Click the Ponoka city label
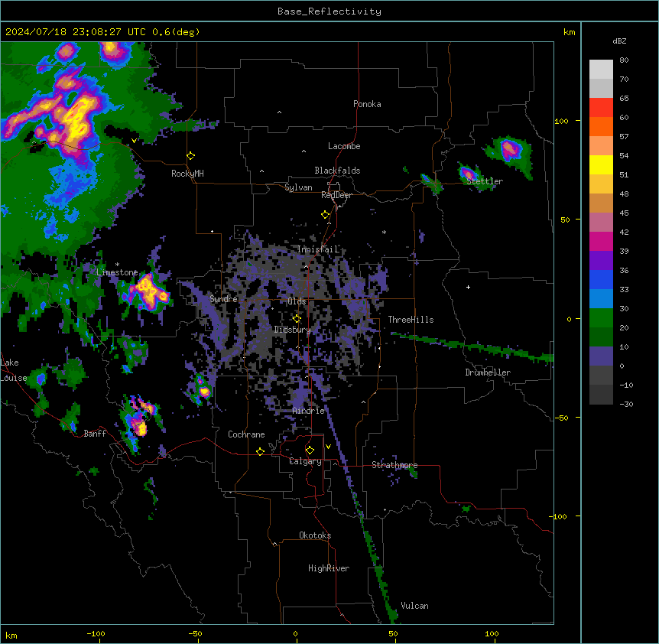 point(367,104)
